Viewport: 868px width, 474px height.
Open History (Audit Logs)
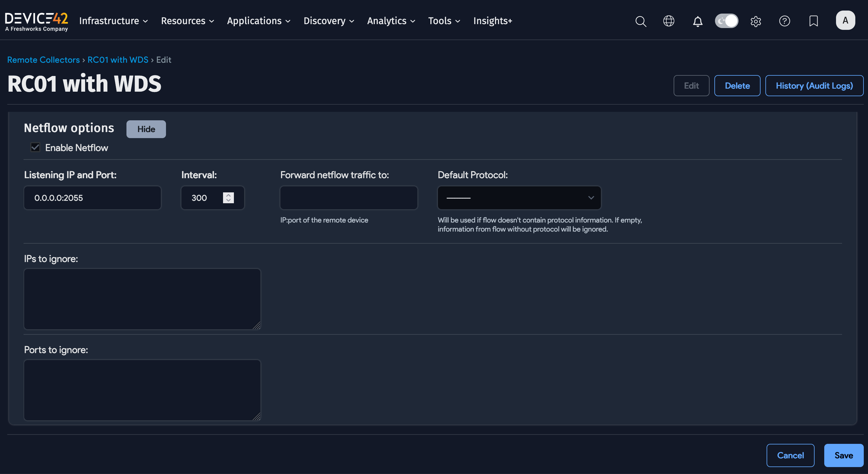pyautogui.click(x=814, y=86)
